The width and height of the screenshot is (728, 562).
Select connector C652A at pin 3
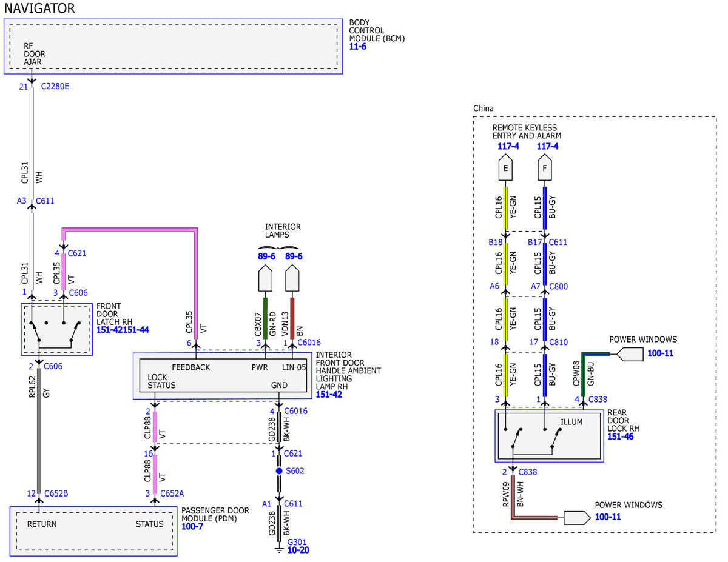click(172, 494)
